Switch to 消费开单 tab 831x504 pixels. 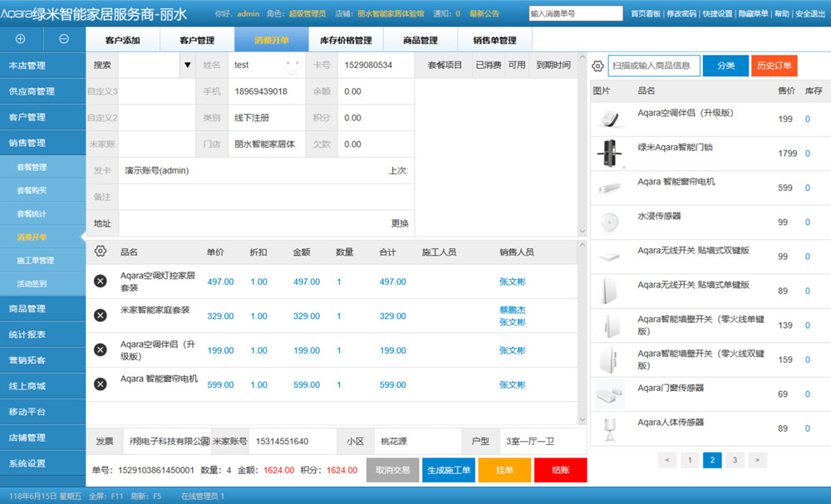point(272,40)
